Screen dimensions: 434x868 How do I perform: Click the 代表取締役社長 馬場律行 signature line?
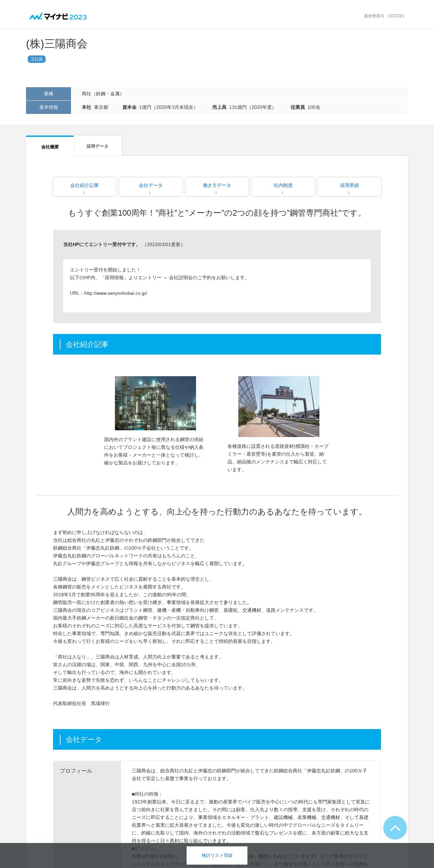[81, 703]
